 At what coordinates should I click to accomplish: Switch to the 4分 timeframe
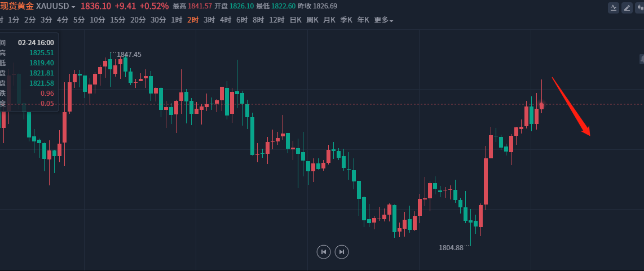pyautogui.click(x=63, y=20)
